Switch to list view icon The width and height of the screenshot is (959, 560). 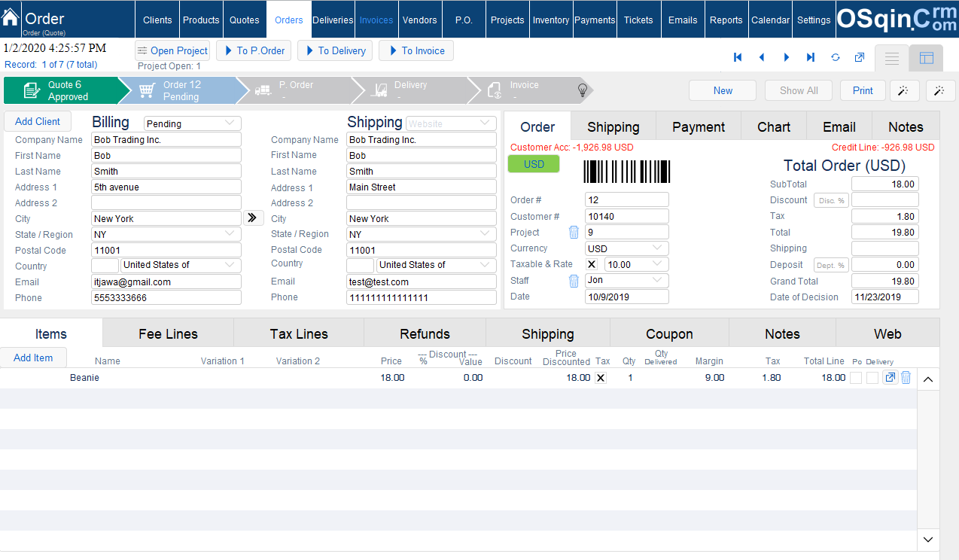[x=891, y=58]
